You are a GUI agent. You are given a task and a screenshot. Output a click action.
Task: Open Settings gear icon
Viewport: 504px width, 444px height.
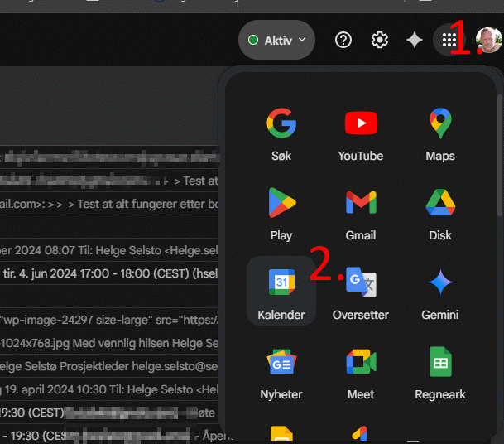click(x=380, y=40)
